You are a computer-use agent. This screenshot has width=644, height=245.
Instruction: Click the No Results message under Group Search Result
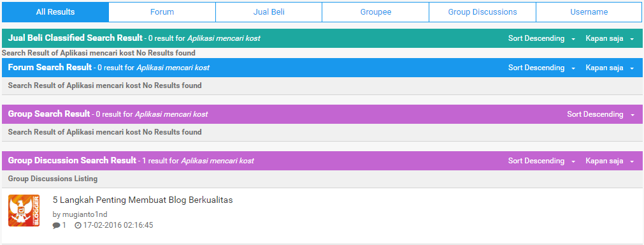(104, 132)
